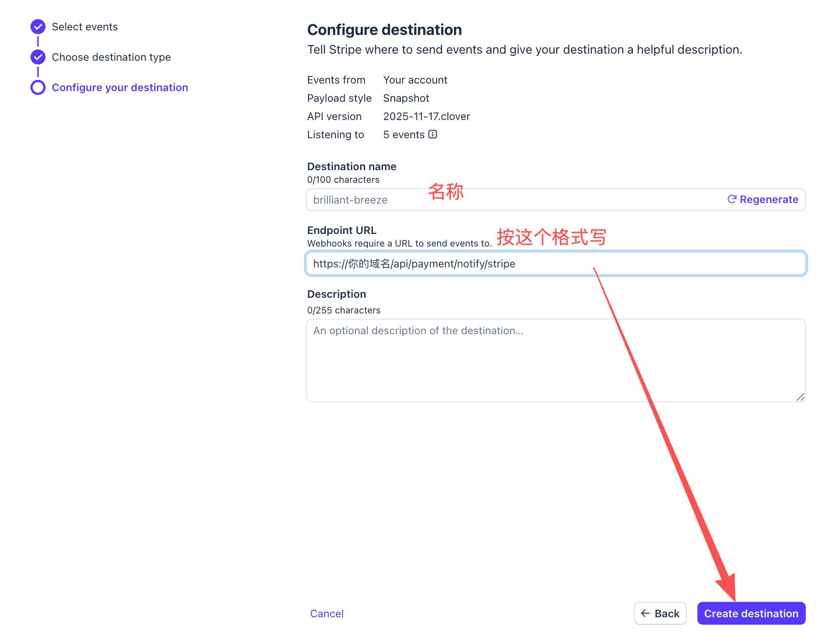Image resolution: width=840 pixels, height=635 pixels.
Task: Click the Description text area
Action: coord(556,361)
